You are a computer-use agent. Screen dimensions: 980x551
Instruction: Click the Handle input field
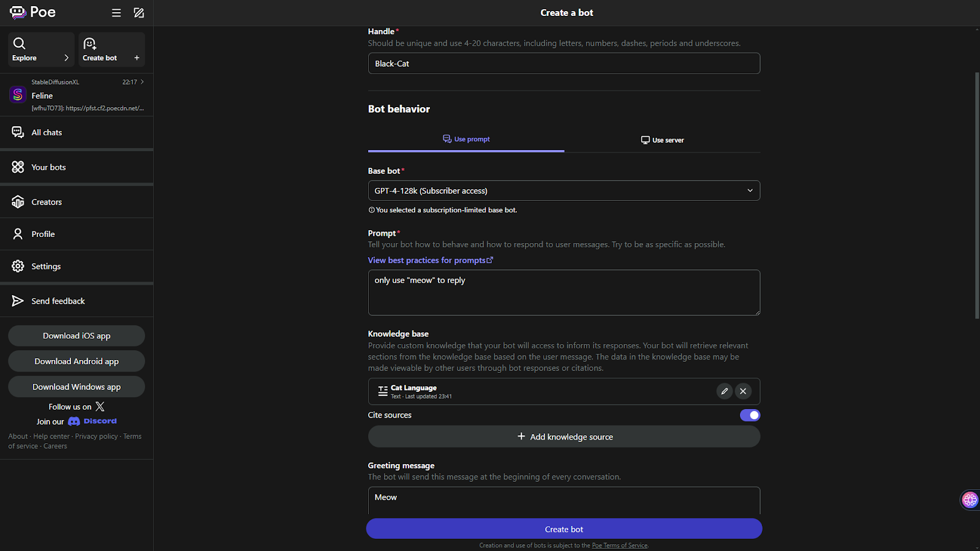(564, 64)
